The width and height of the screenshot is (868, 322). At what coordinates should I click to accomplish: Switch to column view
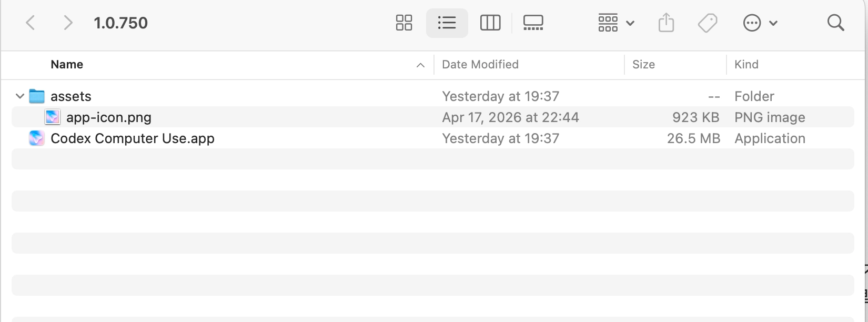coord(490,23)
